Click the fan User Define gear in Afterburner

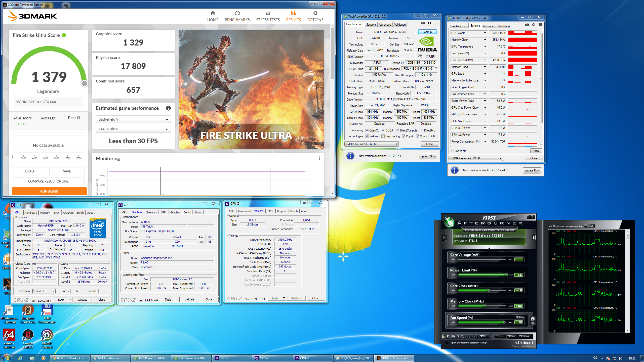pyautogui.click(x=533, y=320)
